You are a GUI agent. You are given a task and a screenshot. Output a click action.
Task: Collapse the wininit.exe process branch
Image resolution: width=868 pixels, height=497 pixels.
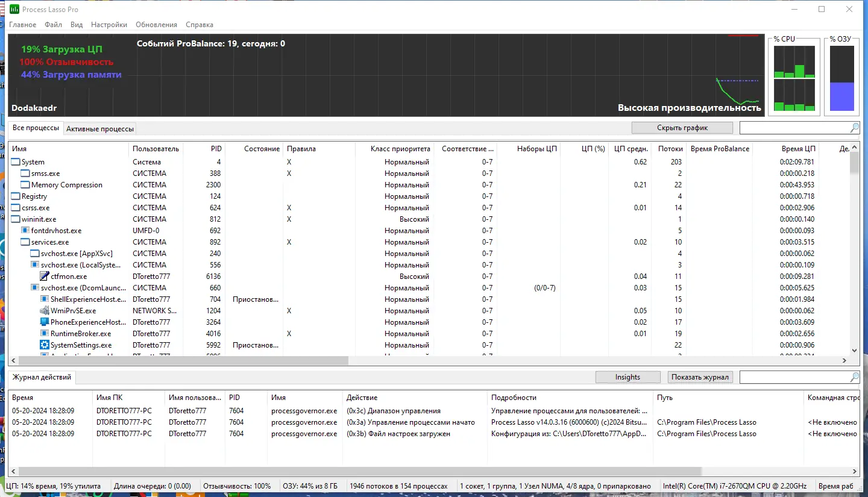point(15,219)
